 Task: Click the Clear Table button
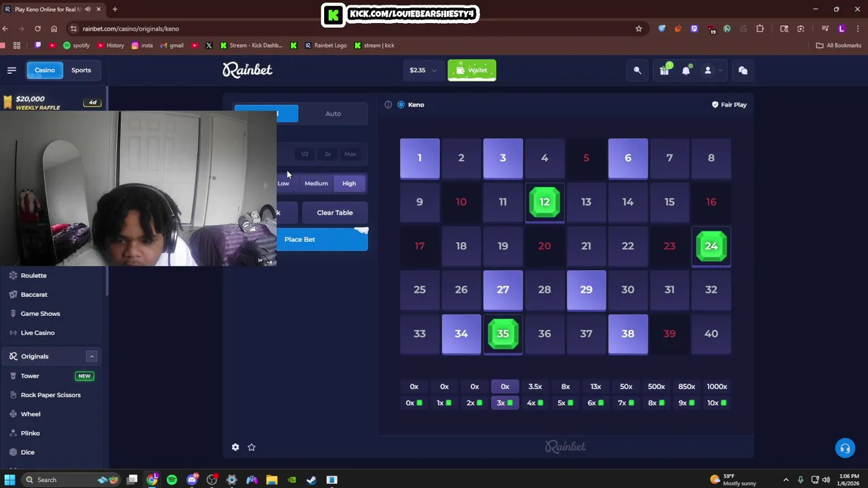pos(335,213)
